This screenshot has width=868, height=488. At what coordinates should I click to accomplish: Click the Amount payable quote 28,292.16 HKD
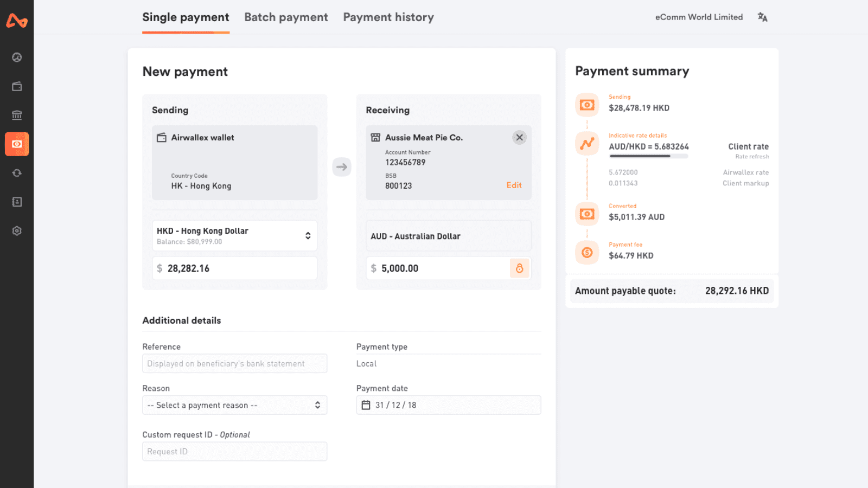(x=737, y=291)
